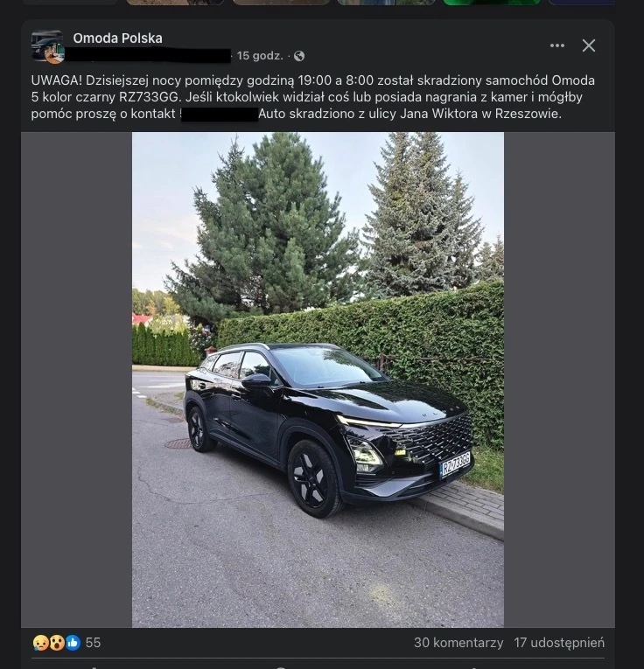Open the Omoda Polska group name link
644x669 pixels.
point(117,38)
